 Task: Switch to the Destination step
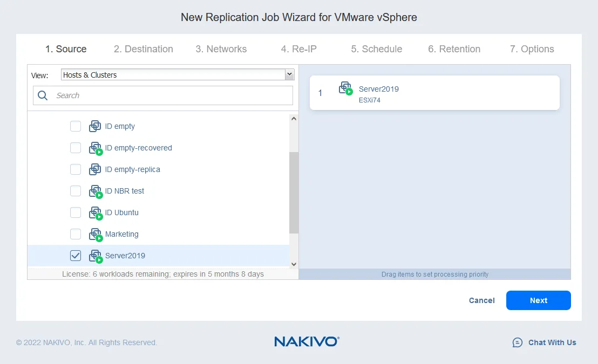143,49
